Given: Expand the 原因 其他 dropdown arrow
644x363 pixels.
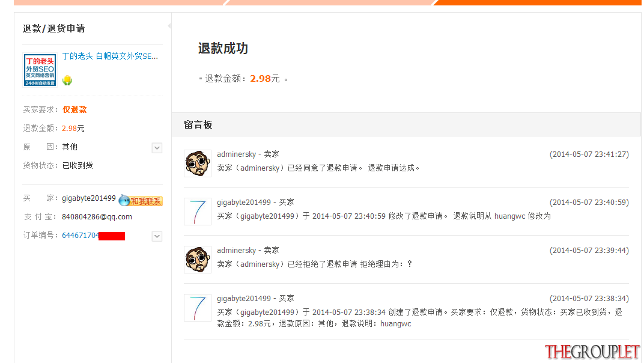Looking at the screenshot, I should (157, 148).
